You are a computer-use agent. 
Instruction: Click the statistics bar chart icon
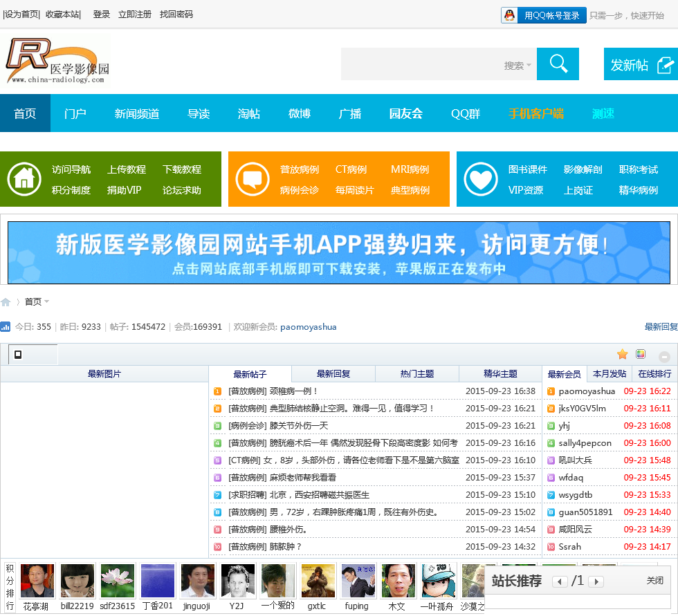click(x=6, y=326)
